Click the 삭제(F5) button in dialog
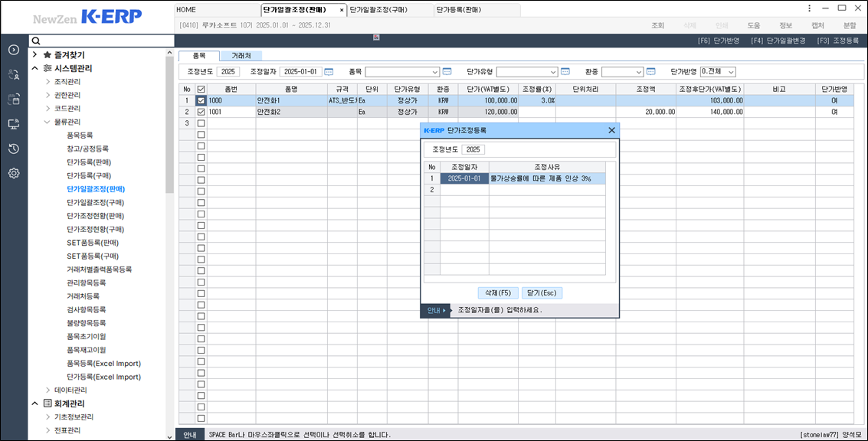This screenshot has width=868, height=441. click(497, 293)
